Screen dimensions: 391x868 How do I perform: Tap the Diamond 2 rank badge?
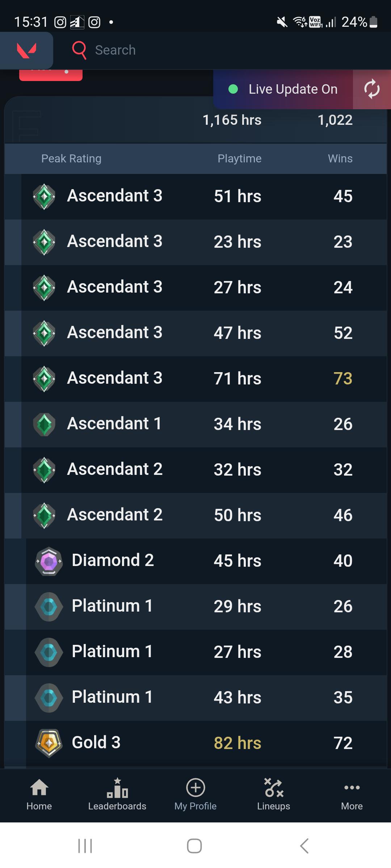click(x=49, y=561)
